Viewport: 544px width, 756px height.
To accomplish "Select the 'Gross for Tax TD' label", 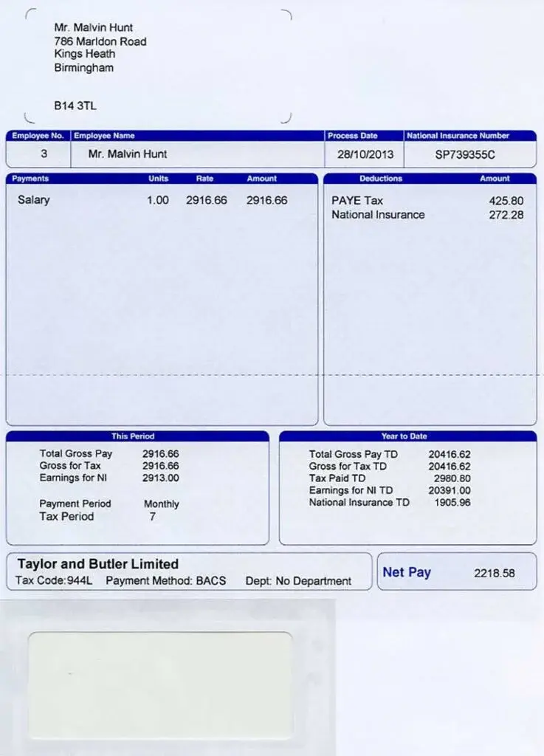I will pos(348,467).
